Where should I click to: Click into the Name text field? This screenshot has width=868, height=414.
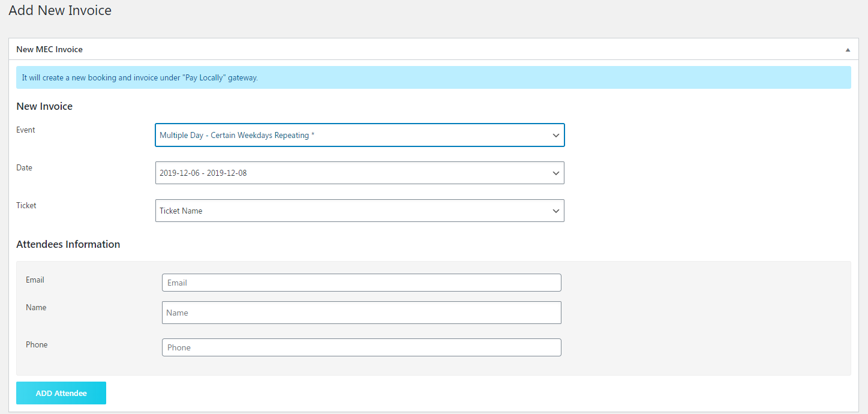coord(361,313)
